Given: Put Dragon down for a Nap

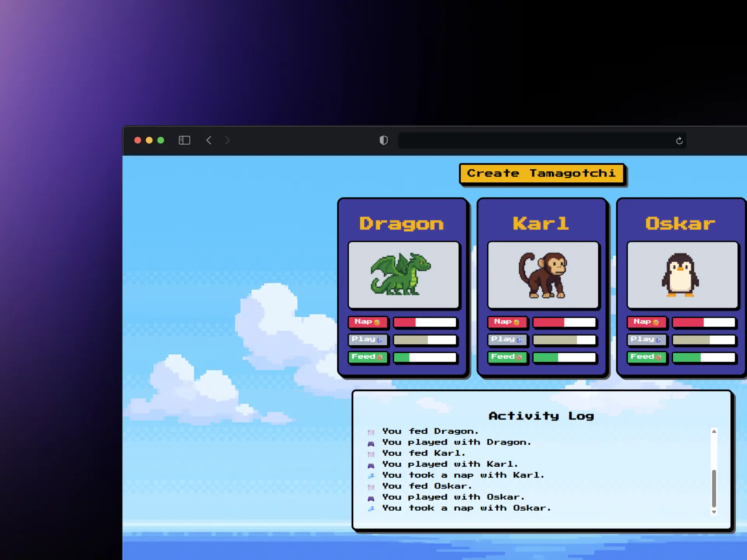Looking at the screenshot, I should click(368, 322).
